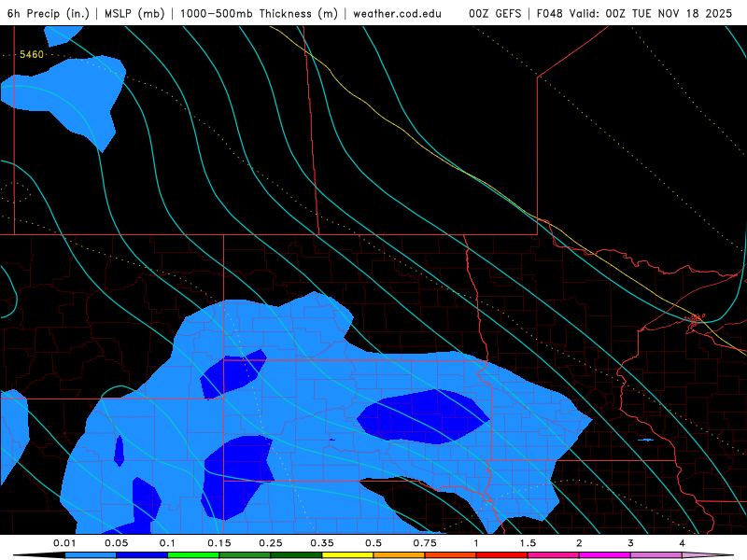The image size is (747, 560).
Task: Click the yellow 0.5 legend color segment
Action: (347, 555)
